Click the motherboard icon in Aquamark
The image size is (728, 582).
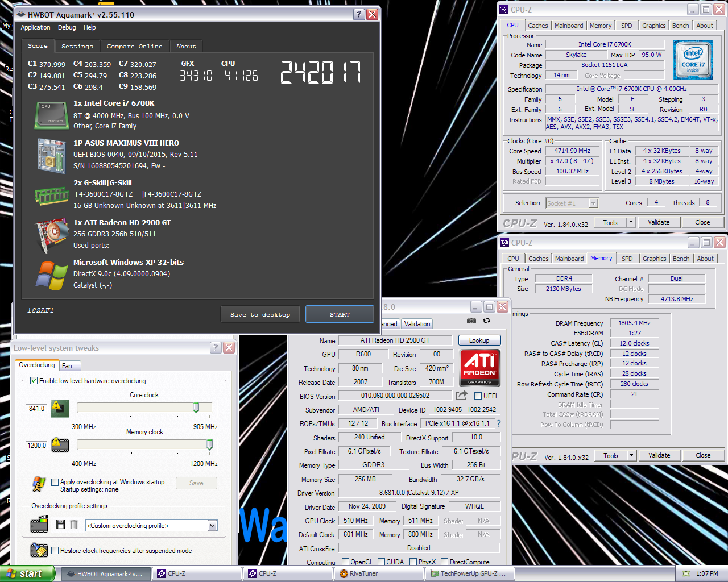click(x=51, y=155)
